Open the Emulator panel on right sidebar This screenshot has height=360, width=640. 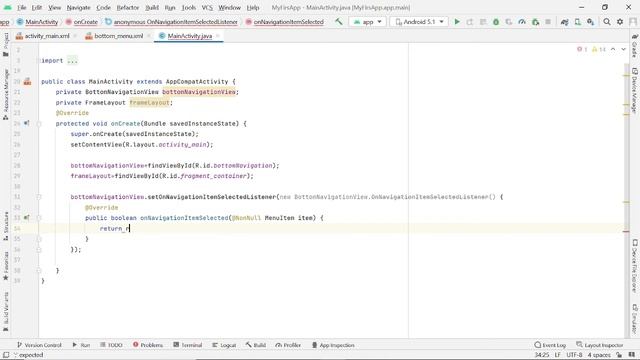point(635,319)
